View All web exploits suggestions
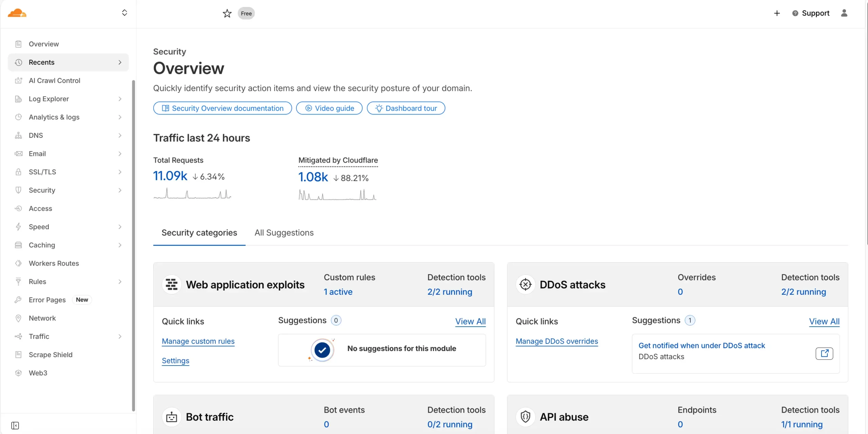Viewport: 868px width, 434px height. point(470,322)
